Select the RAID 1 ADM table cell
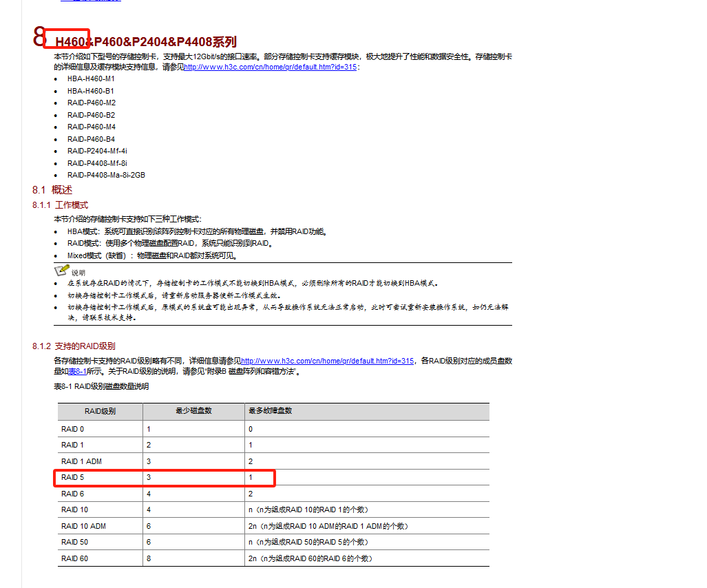Screen dimensions: 707x588 click(x=100, y=461)
